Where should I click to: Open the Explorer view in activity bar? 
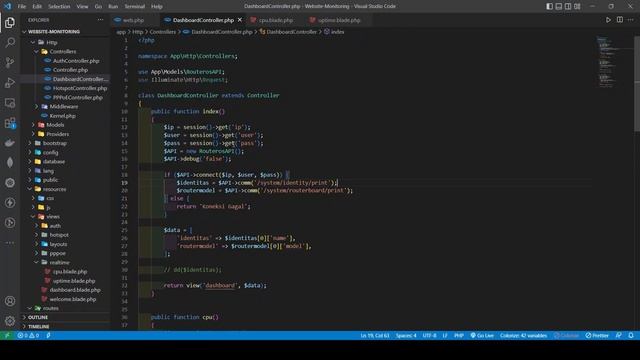[x=10, y=22]
